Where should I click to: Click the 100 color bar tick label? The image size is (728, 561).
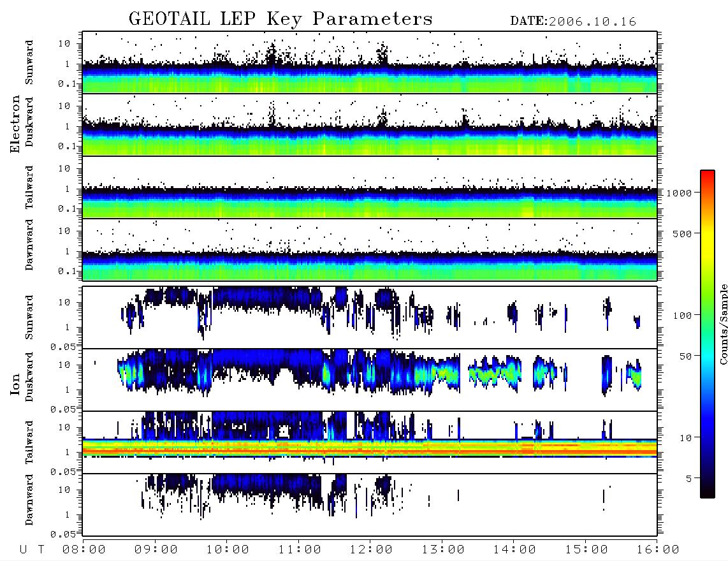pos(682,316)
